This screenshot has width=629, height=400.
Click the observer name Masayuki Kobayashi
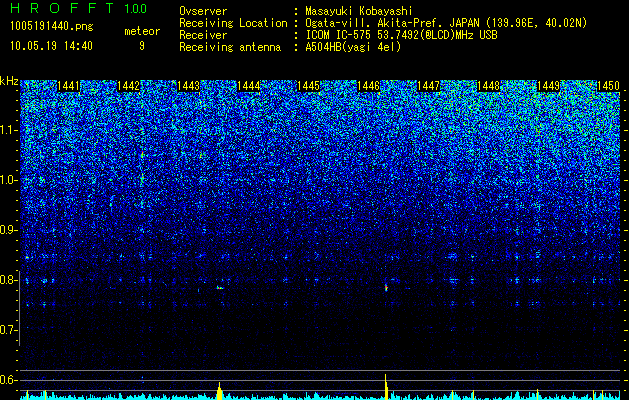tap(359, 11)
